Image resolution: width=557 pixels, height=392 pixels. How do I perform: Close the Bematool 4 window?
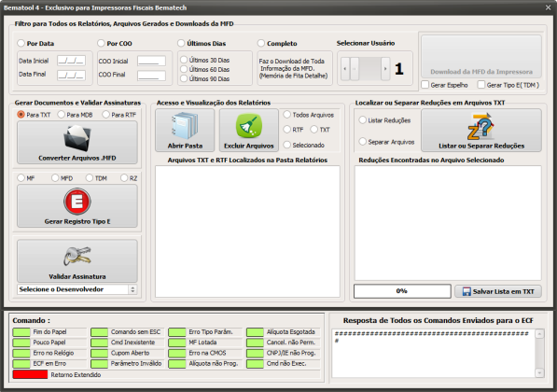click(548, 7)
